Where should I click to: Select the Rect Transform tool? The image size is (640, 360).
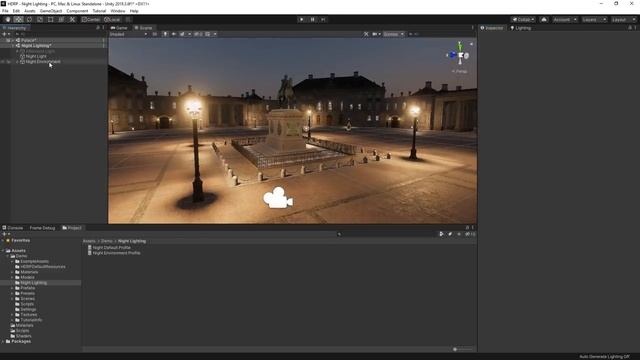(x=51, y=19)
